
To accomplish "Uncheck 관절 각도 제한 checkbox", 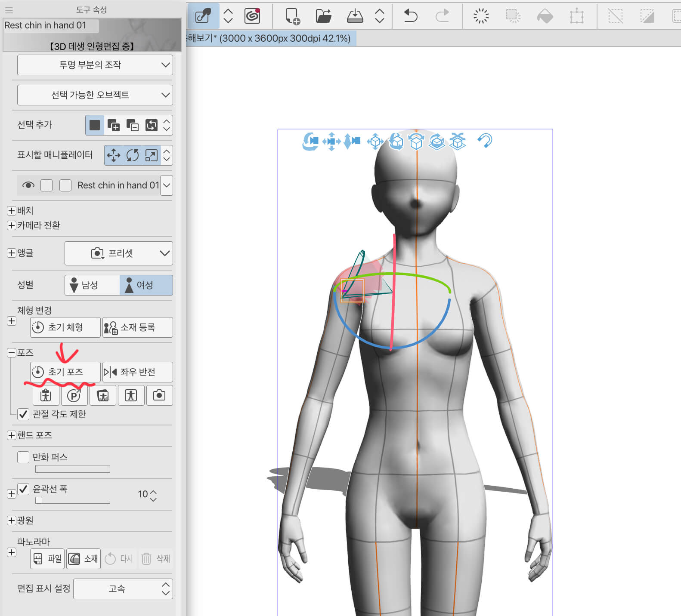I will point(23,414).
